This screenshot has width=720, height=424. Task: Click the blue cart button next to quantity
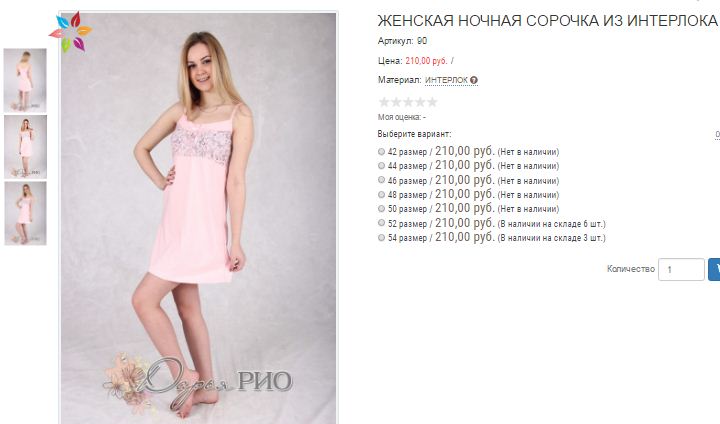(x=714, y=269)
